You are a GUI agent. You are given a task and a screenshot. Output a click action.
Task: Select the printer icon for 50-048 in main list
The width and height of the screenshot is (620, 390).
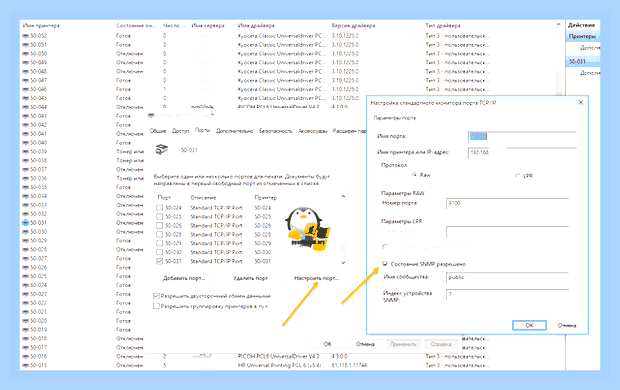pos(26,72)
